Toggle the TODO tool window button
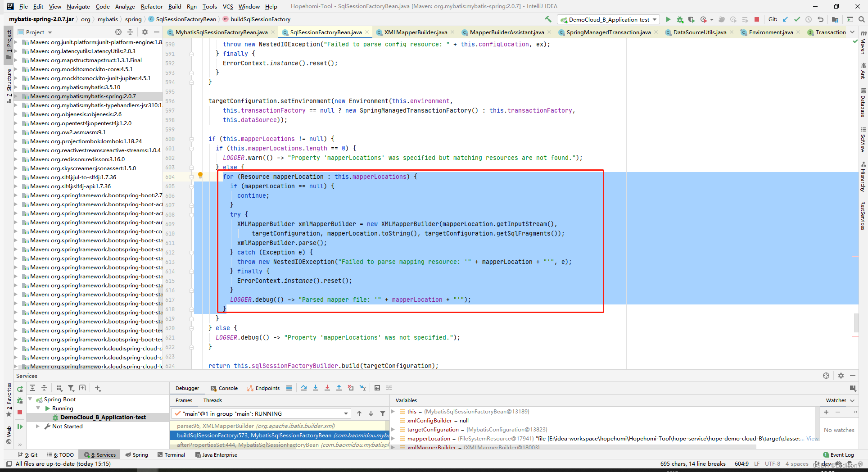The width and height of the screenshot is (868, 472). coord(61,455)
